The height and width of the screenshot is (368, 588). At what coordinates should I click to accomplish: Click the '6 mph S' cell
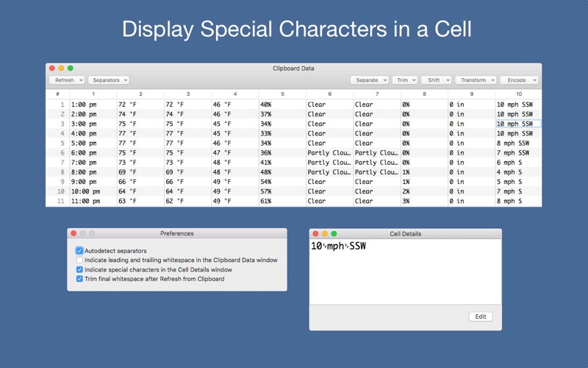pyautogui.click(x=519, y=162)
